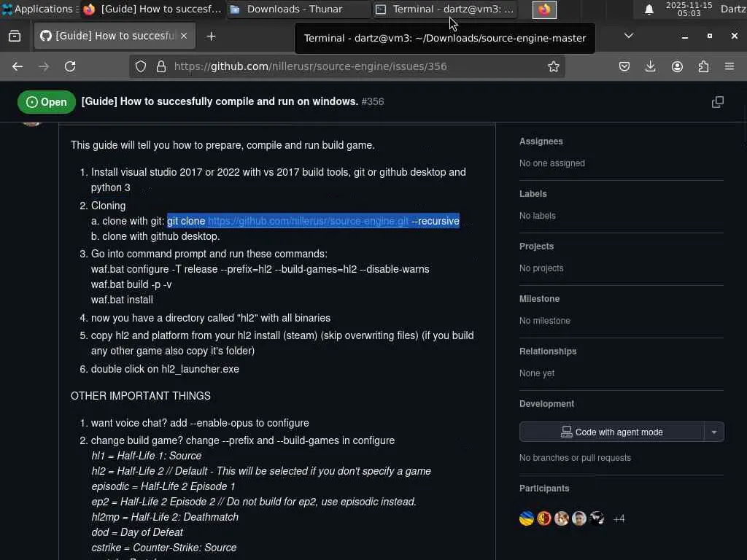Open the third participant avatar, light tan
747x560 pixels.
pyautogui.click(x=562, y=518)
